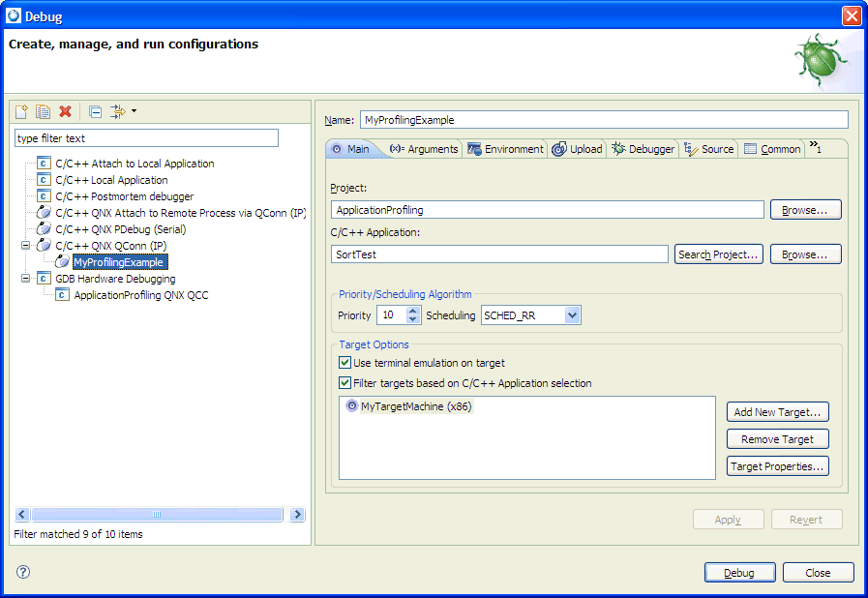Click inside the type filter text box
This screenshot has height=598, width=868.
click(x=145, y=137)
